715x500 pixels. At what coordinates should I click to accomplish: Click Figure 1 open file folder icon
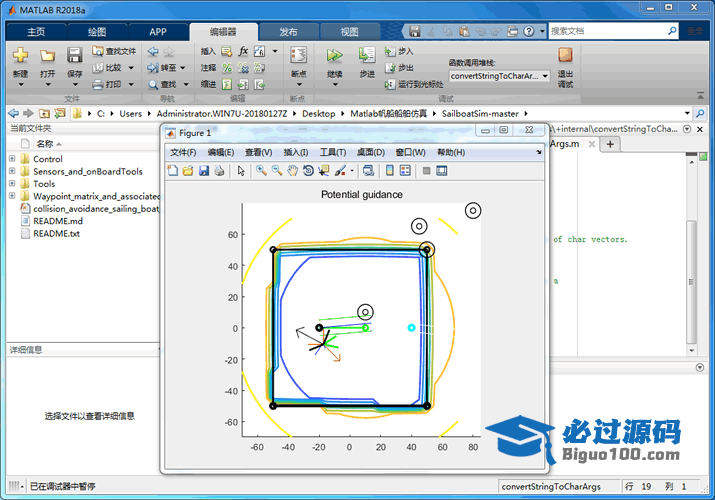tap(188, 171)
